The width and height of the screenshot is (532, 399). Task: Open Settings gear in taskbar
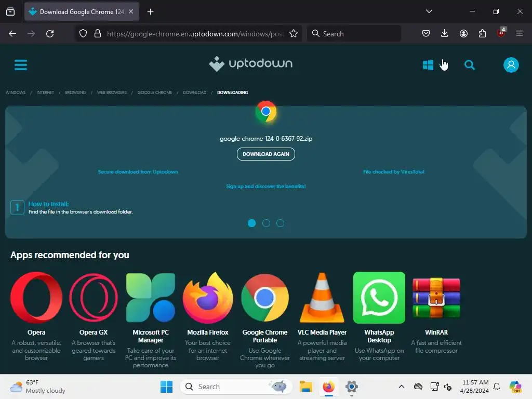pyautogui.click(x=352, y=387)
